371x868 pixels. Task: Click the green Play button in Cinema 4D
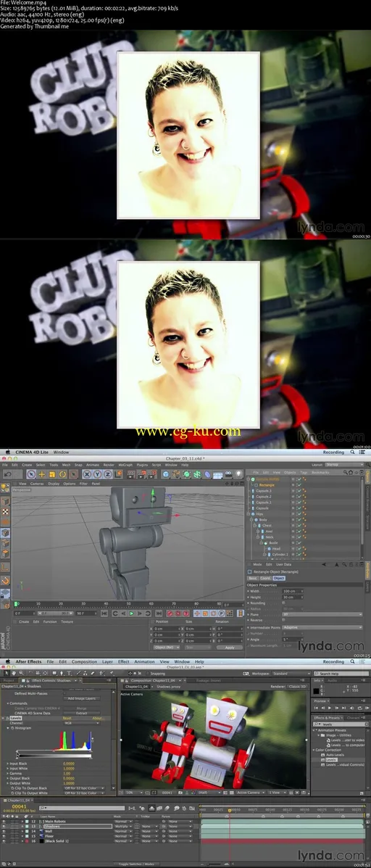132,613
